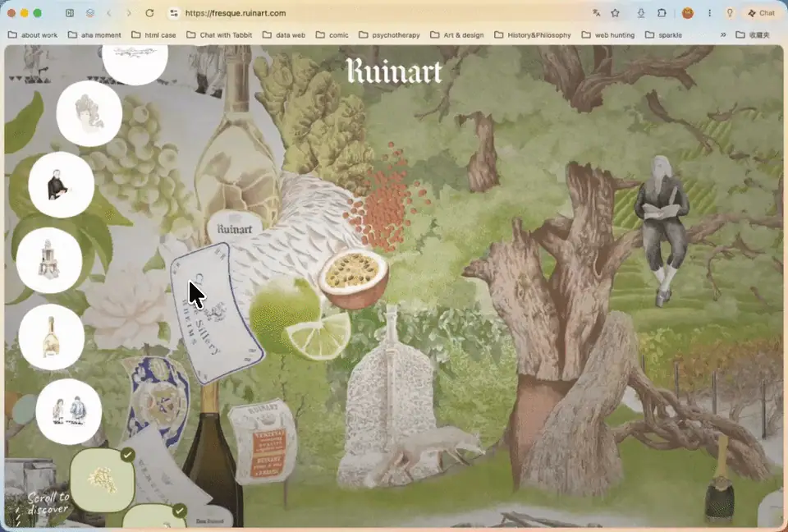Screen dimensions: 788x532
Task: Open the 'about work' bookmark folder
Action: pyautogui.click(x=33, y=34)
